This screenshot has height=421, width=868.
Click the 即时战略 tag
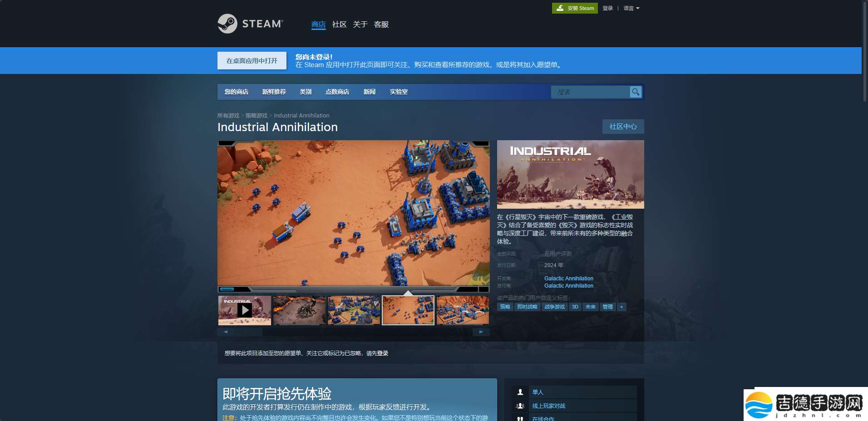point(527,307)
